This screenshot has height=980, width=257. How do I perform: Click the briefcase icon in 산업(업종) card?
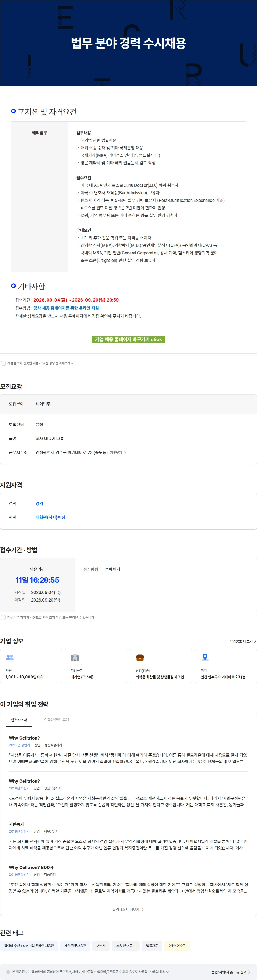[x=140, y=657]
